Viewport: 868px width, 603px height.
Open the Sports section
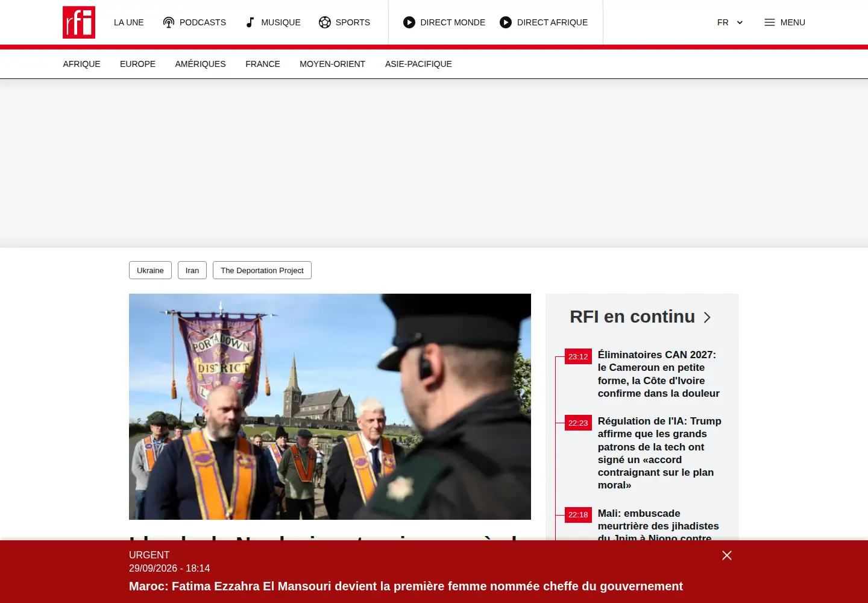(344, 22)
